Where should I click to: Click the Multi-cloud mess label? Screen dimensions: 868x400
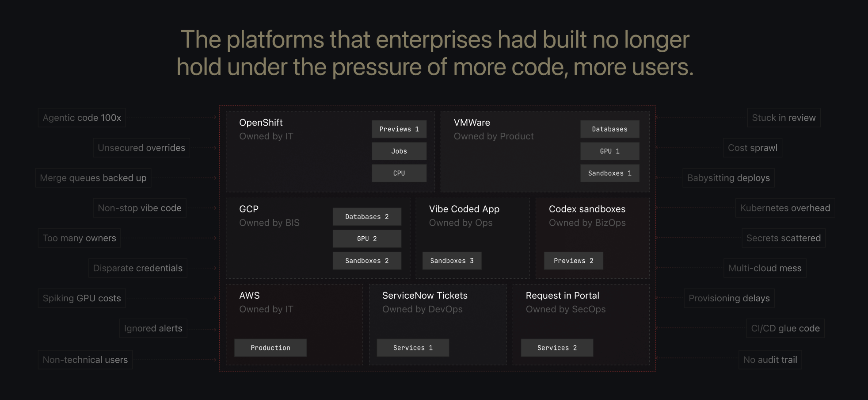(x=765, y=268)
